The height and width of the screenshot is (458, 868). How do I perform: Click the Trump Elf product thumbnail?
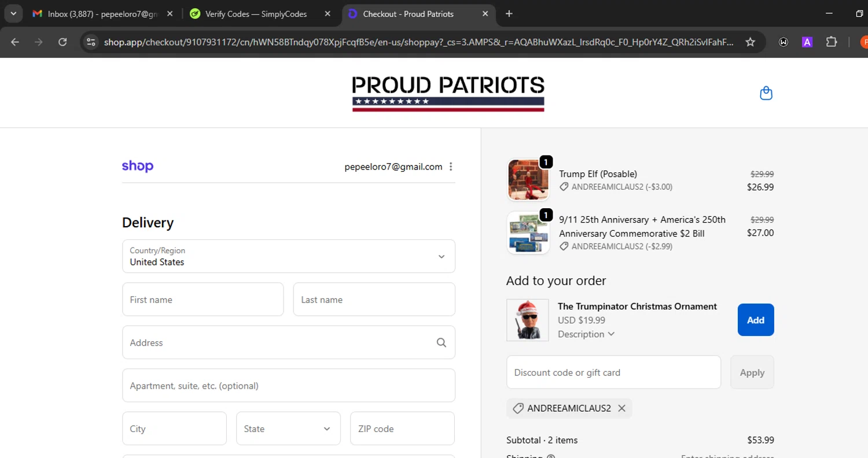click(x=528, y=180)
